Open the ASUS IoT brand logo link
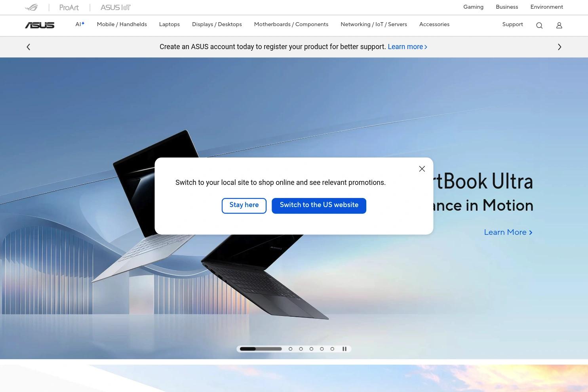 pyautogui.click(x=116, y=8)
